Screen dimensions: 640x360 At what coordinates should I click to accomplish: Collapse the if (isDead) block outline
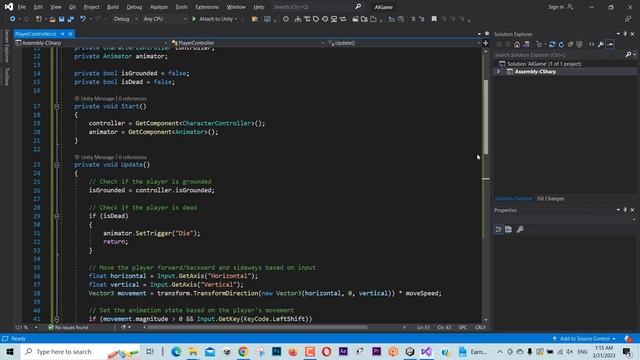57,216
